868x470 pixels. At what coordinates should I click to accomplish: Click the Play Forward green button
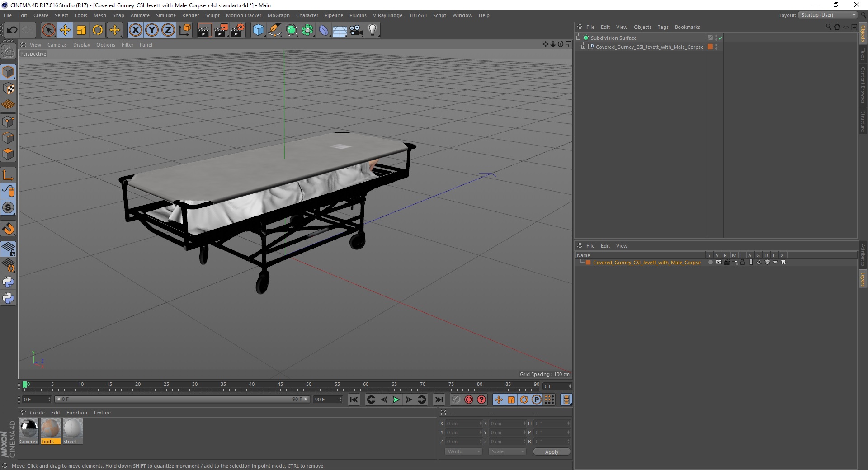click(x=396, y=399)
